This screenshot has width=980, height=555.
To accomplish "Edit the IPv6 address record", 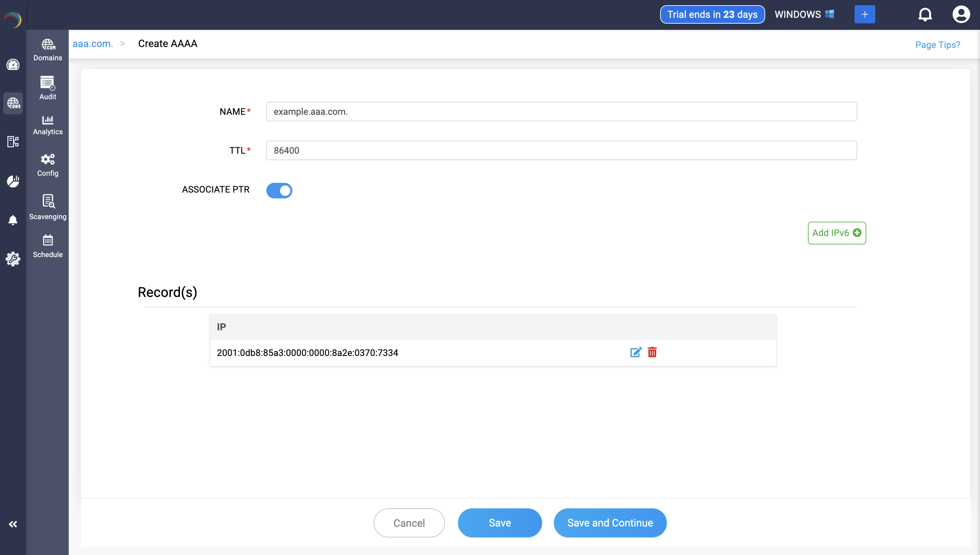I will pos(636,352).
